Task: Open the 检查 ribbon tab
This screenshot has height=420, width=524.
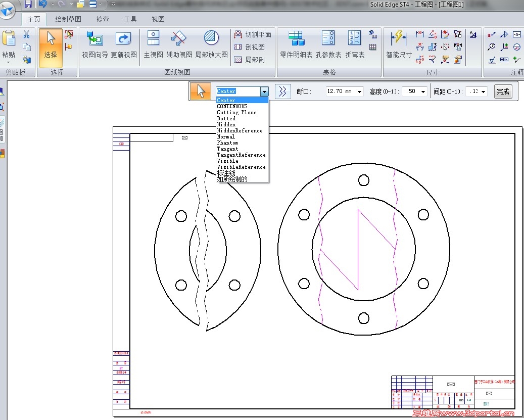Action: point(103,19)
